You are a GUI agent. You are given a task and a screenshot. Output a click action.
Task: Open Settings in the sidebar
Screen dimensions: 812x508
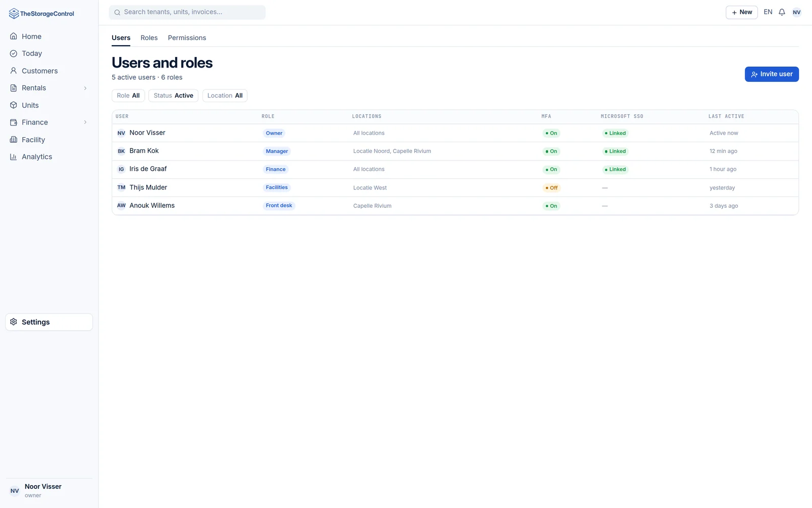pyautogui.click(x=49, y=322)
